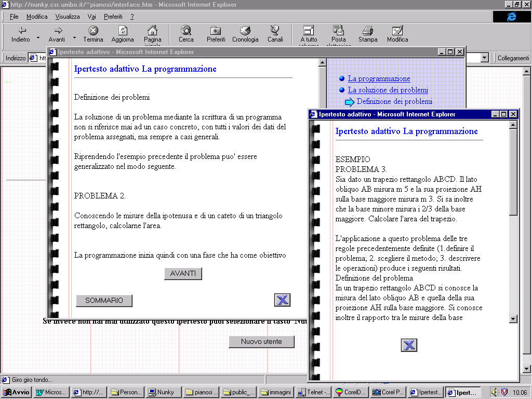Open the Cerca search icon
Screen dimensions: 532x399
pos(185,31)
